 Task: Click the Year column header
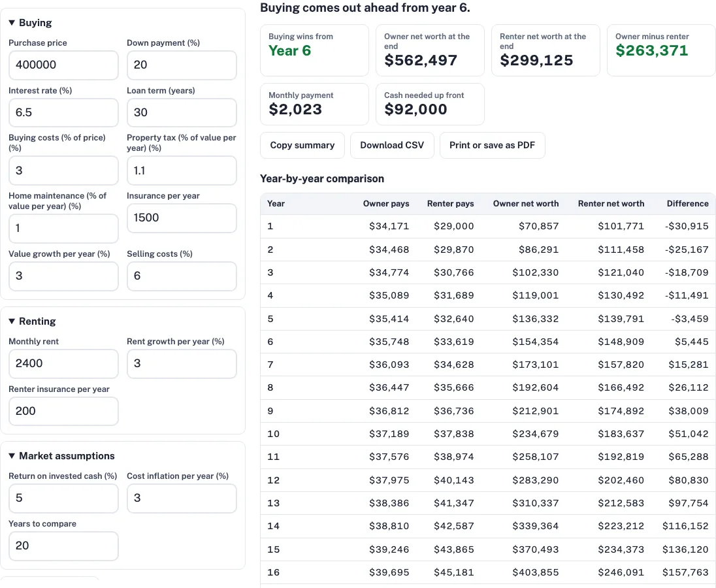click(x=276, y=204)
